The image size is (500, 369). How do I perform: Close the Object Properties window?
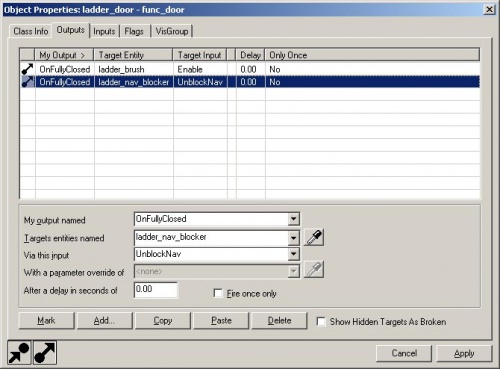click(x=489, y=9)
